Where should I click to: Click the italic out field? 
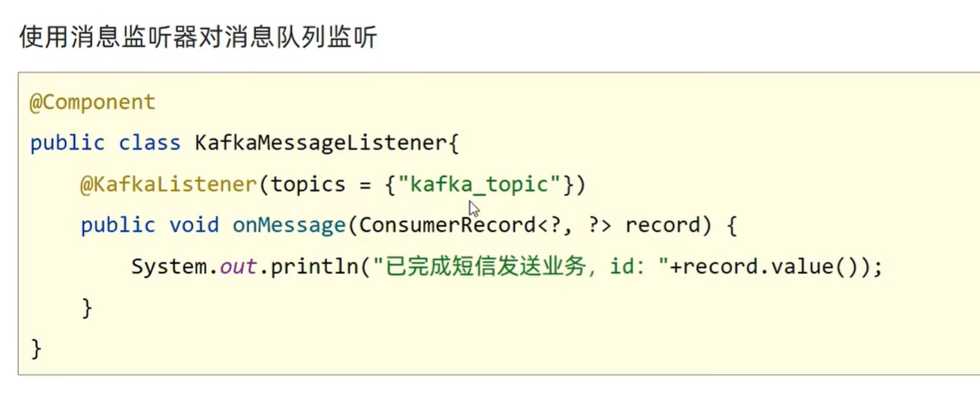coord(238,267)
